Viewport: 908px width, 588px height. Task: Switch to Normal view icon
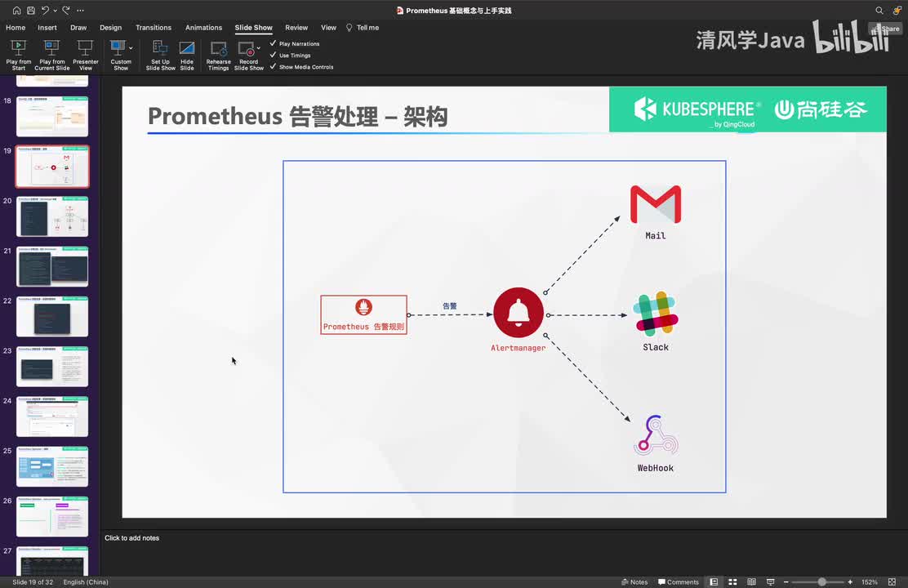point(714,582)
